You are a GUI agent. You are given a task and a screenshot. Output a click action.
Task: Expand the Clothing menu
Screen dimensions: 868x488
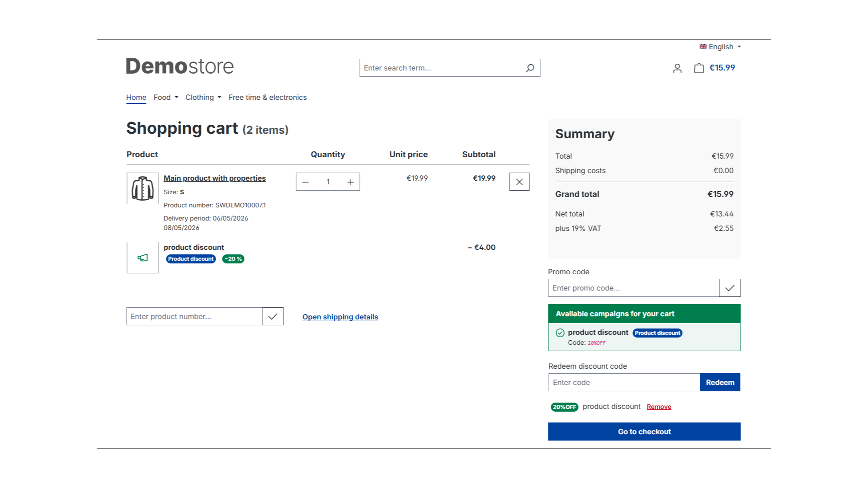[x=203, y=97]
